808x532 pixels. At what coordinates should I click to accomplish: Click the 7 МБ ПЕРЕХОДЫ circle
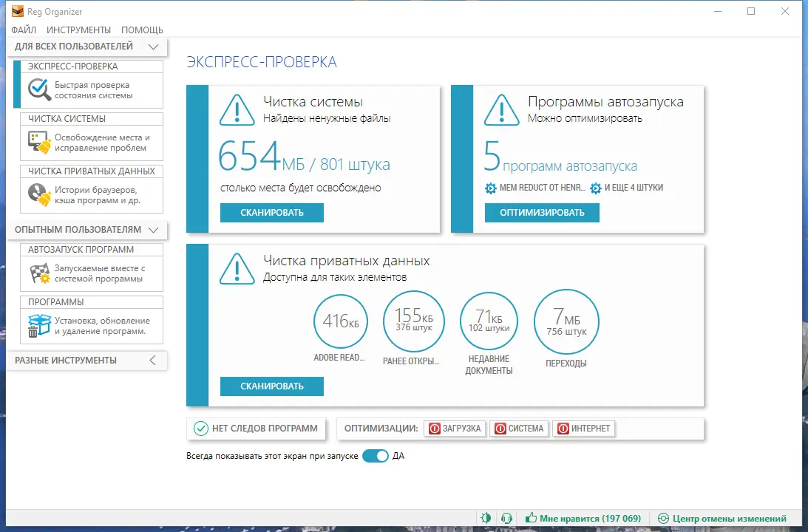coord(566,321)
